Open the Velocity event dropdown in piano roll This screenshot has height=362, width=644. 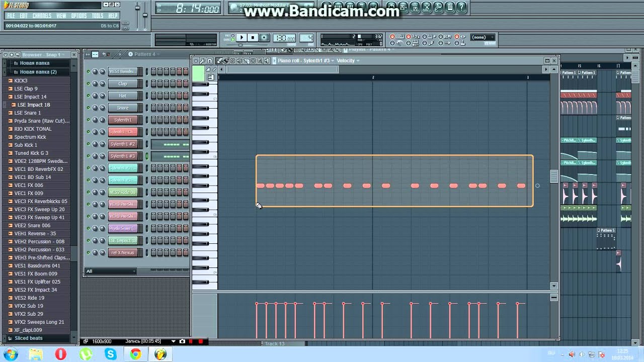pyautogui.click(x=348, y=61)
